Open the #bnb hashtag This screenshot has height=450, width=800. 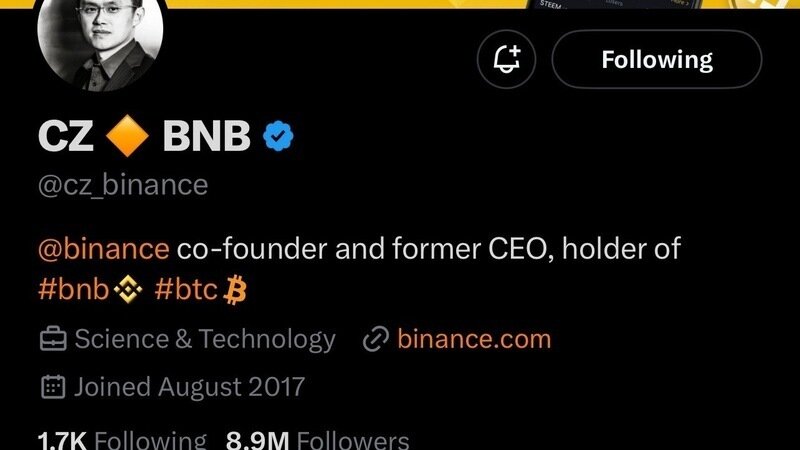(x=73, y=291)
